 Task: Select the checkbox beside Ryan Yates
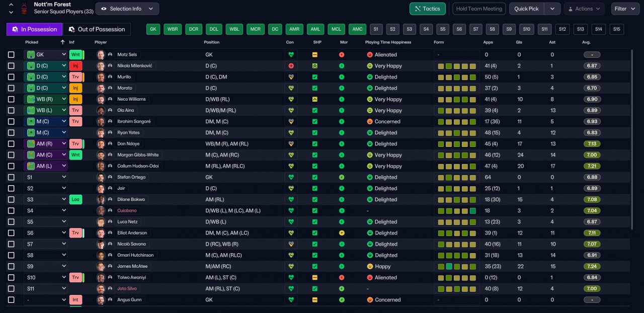pos(11,133)
